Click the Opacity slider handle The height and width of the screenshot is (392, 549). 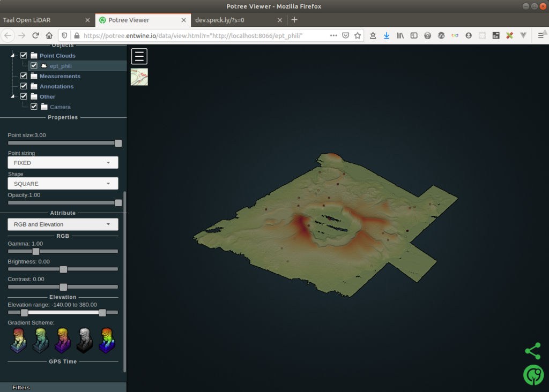pos(118,203)
